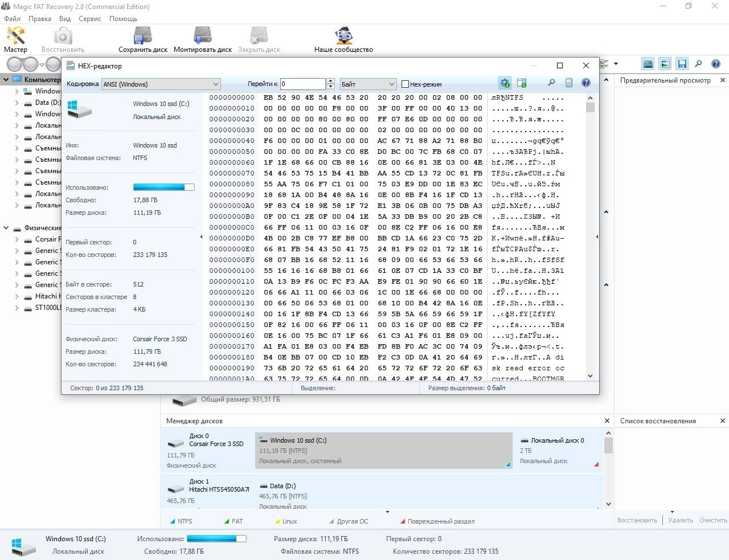Open Сервис menu
Screen dimensions: 729x560
tap(90, 19)
